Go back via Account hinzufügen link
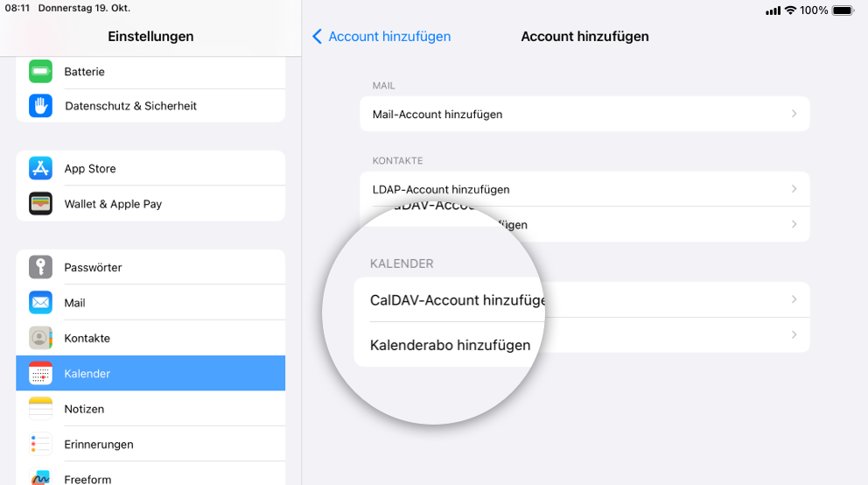 389,37
